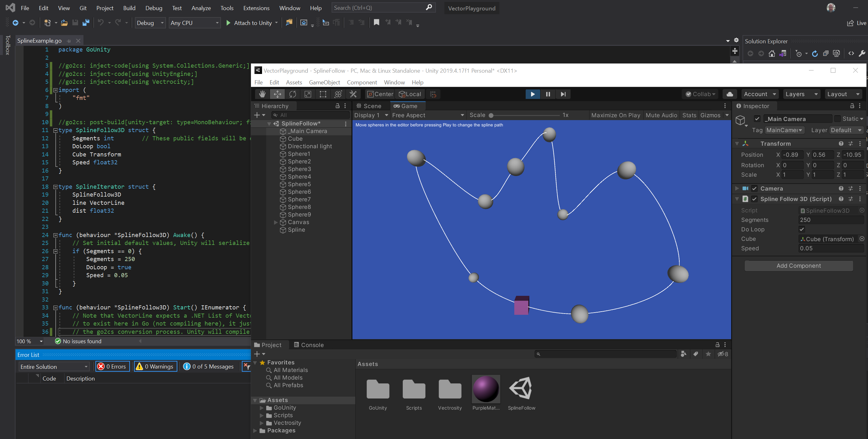Open the Layers dropdown
The image size is (868, 439).
tap(801, 94)
